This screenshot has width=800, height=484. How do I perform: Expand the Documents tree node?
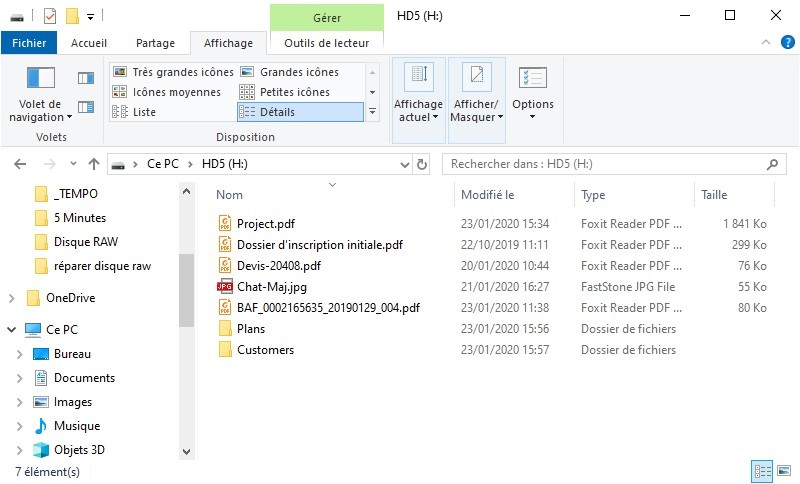[x=19, y=378]
